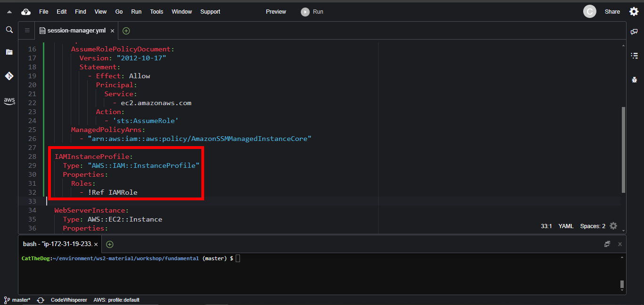Viewport: 644px width, 305px height.
Task: Show the Outline panel on right
Action: tap(634, 56)
